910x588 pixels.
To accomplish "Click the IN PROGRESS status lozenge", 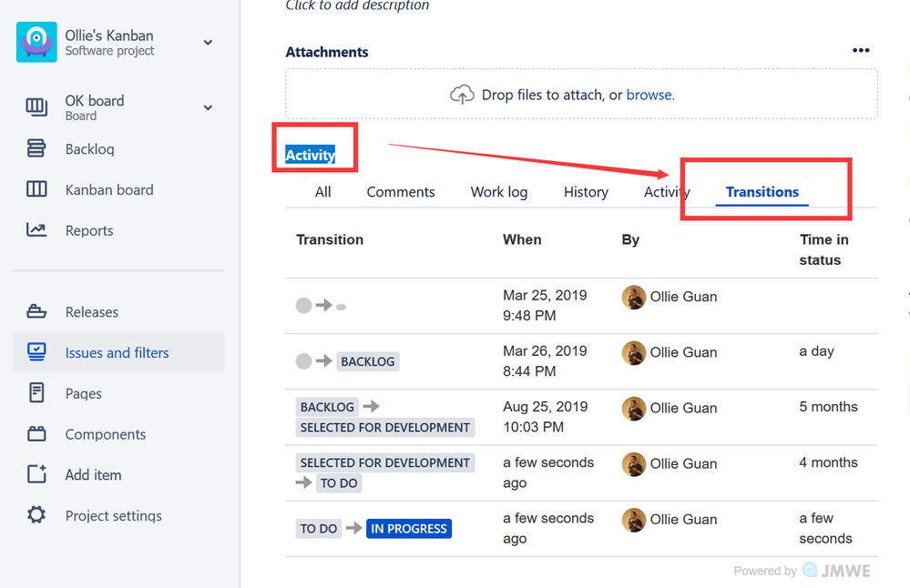I will 409,528.
